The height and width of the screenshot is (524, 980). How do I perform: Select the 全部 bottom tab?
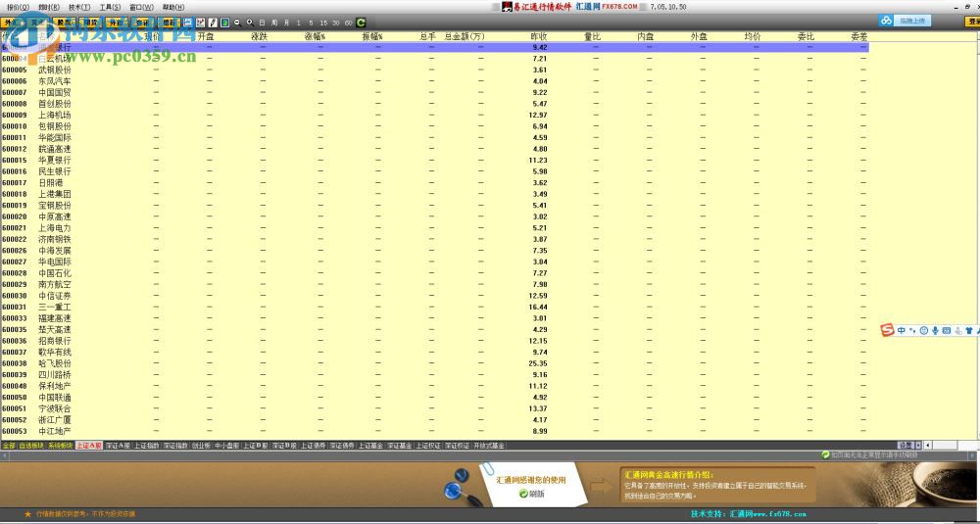click(x=9, y=446)
